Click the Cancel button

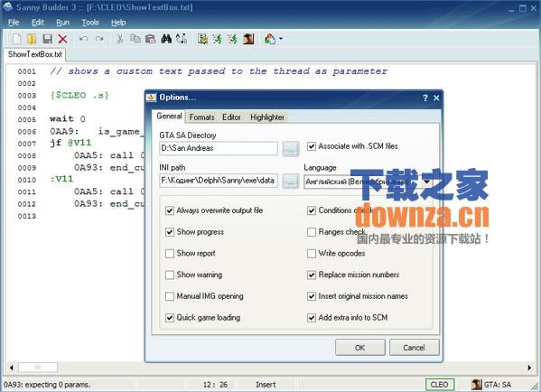click(414, 348)
